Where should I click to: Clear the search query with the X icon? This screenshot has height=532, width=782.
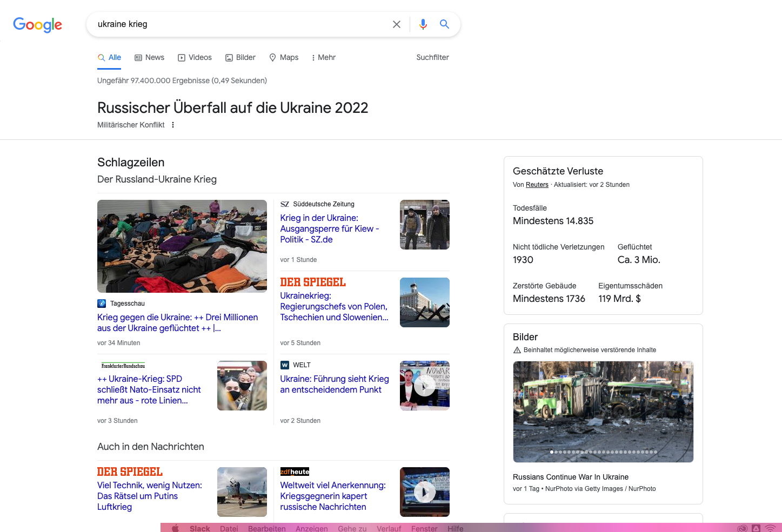point(397,24)
